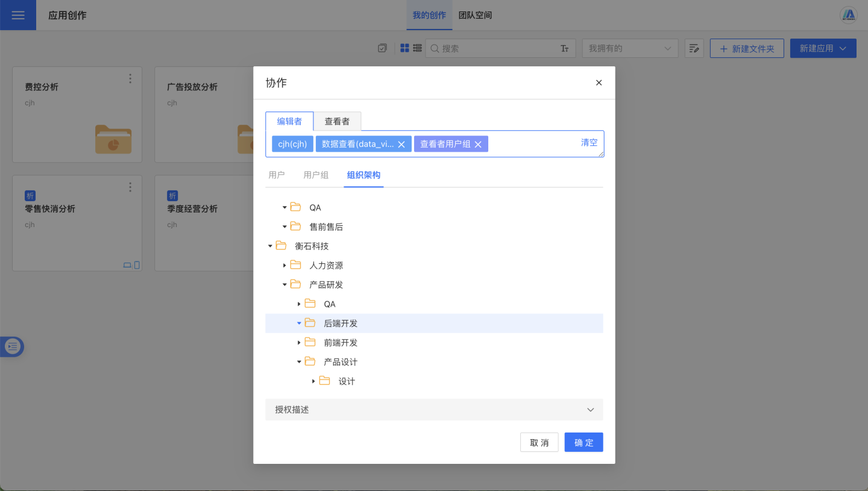Select the 用户组 tab
The width and height of the screenshot is (868, 491).
pyautogui.click(x=316, y=175)
